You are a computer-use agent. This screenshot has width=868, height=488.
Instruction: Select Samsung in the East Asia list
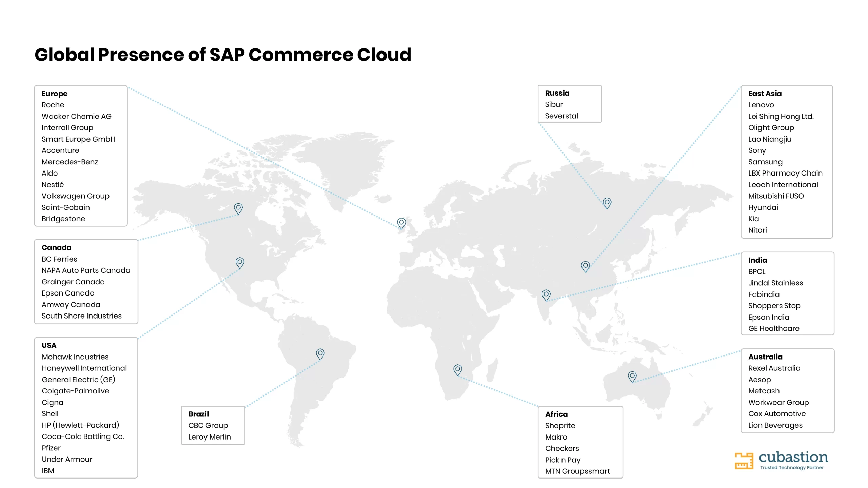[x=766, y=162]
